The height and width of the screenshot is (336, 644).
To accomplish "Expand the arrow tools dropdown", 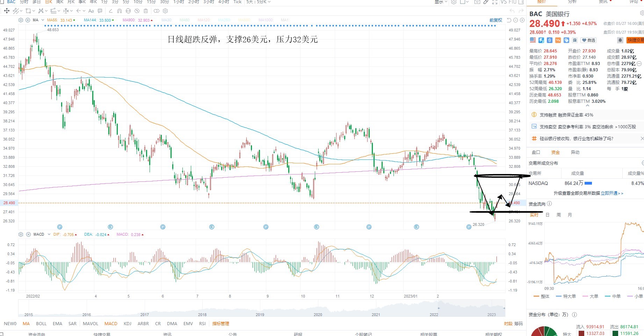I will click(x=84, y=11).
